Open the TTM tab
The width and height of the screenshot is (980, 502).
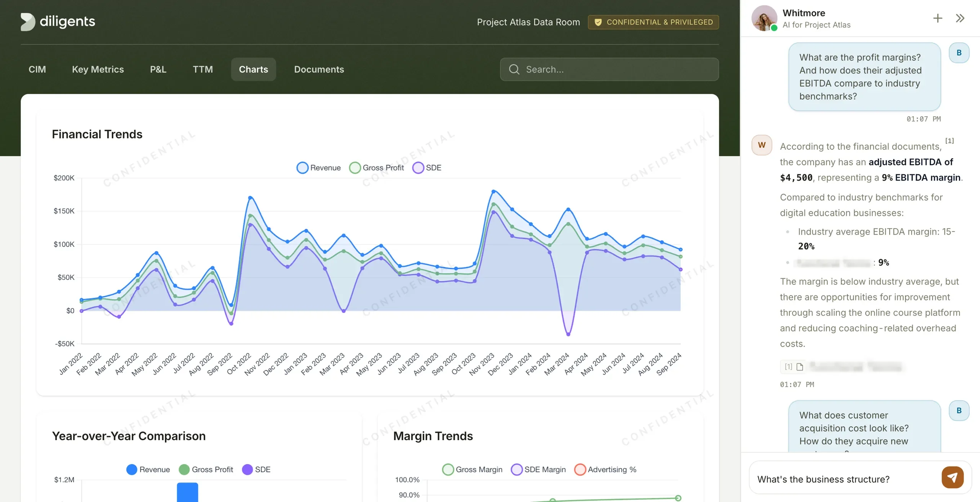click(203, 69)
